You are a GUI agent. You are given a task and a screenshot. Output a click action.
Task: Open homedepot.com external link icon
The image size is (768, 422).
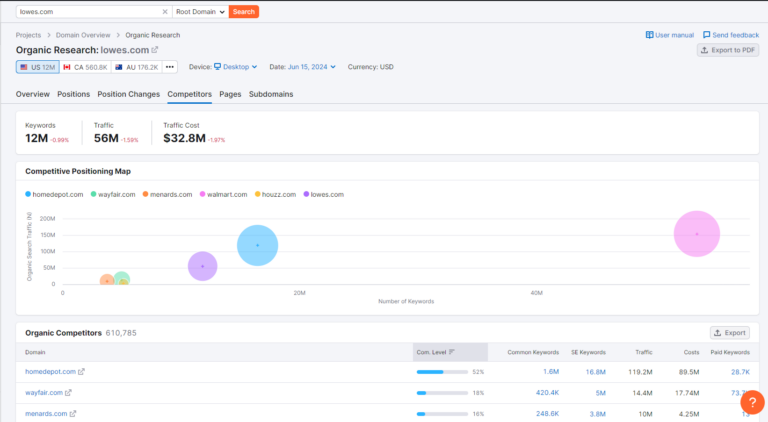(81, 372)
